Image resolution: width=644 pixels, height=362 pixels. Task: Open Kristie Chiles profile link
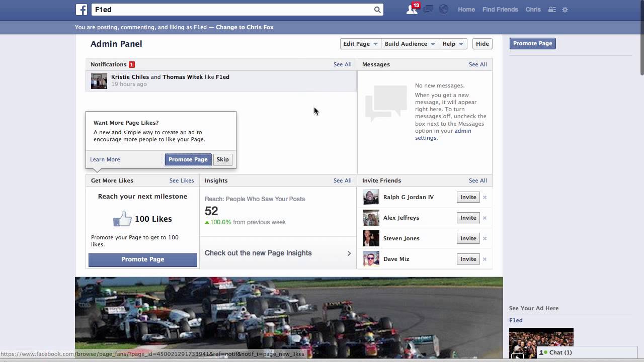coord(130,77)
